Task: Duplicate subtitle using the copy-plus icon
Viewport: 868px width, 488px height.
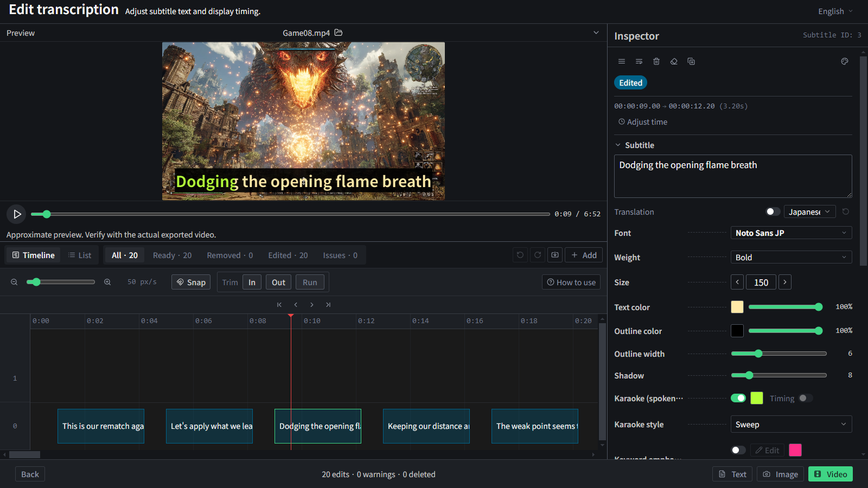Action: point(691,61)
